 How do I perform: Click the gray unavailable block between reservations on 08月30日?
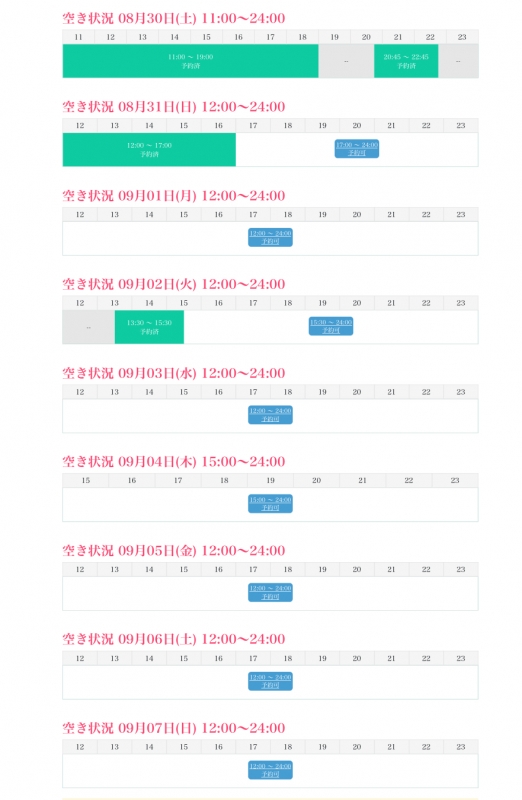(346, 61)
